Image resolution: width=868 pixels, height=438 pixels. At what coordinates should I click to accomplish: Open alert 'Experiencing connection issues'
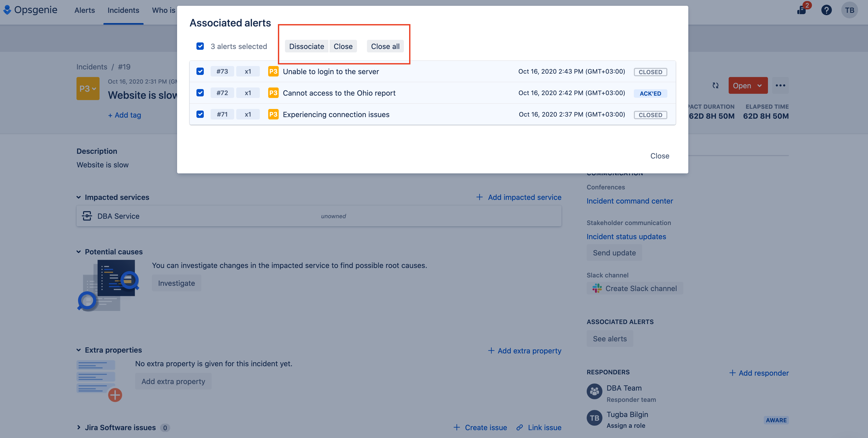coord(336,114)
